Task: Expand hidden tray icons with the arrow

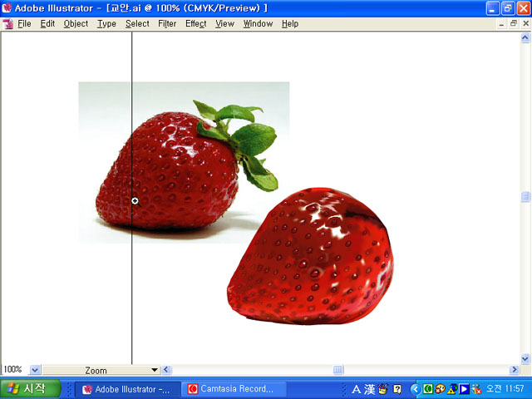Action: pyautogui.click(x=416, y=389)
